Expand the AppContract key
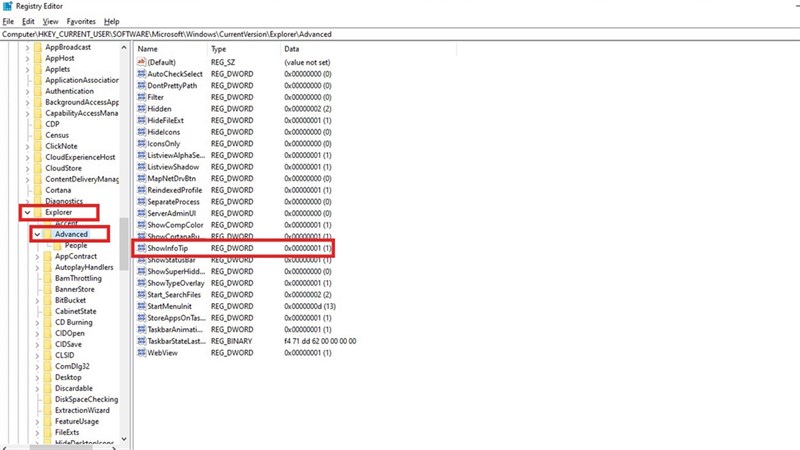Image resolution: width=800 pixels, height=450 pixels. pyautogui.click(x=37, y=256)
